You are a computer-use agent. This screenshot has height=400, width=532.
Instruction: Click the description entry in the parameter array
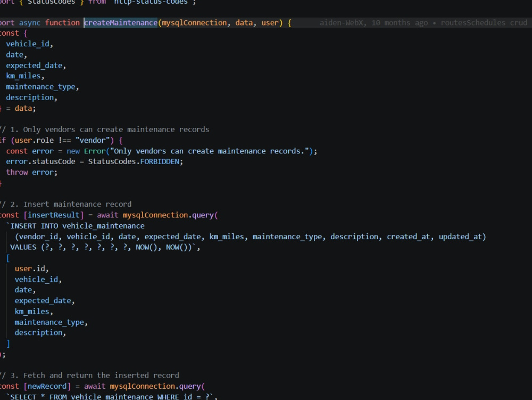(40, 333)
